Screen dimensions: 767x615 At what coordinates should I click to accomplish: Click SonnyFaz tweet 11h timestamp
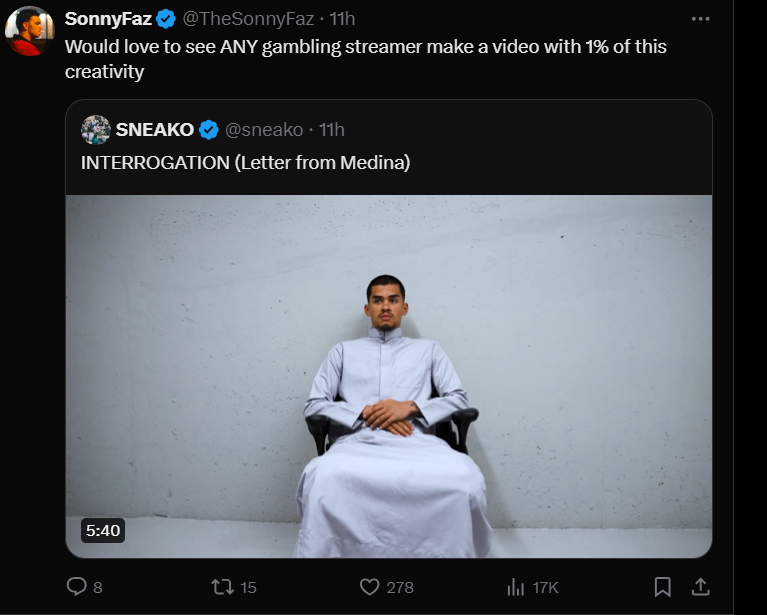pos(342,19)
